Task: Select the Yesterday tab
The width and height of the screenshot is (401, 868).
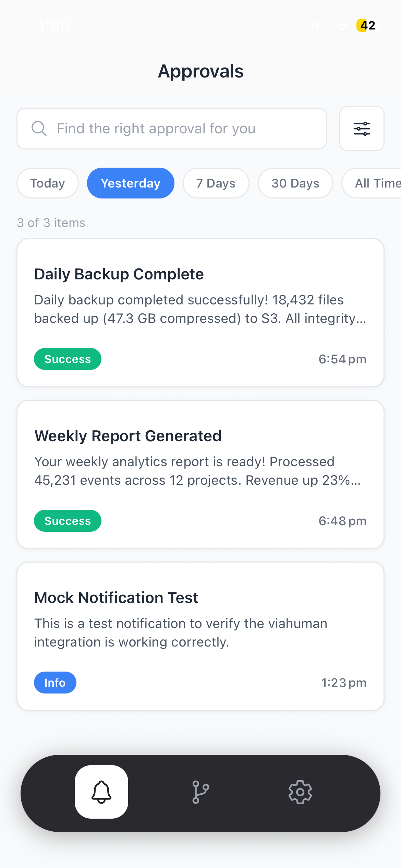Action: pos(131,183)
